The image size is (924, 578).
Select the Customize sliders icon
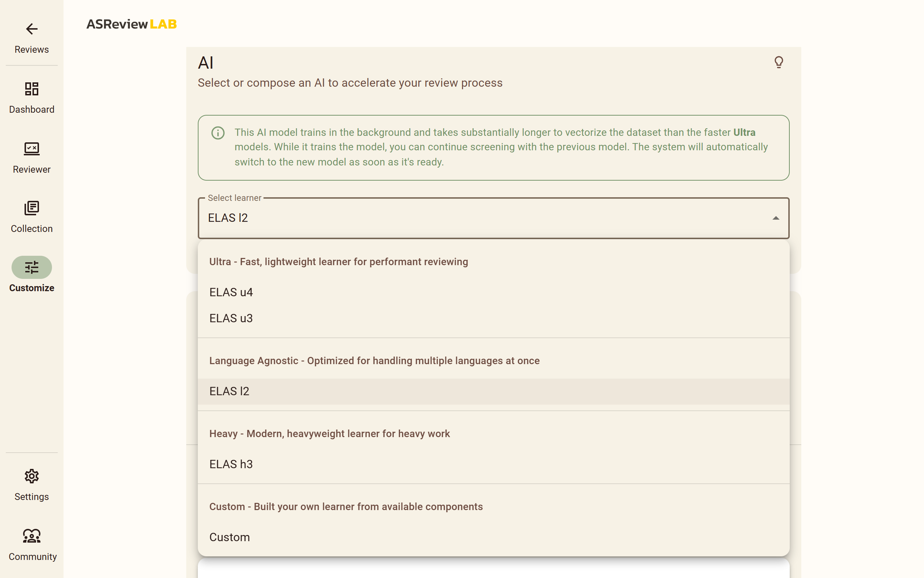click(x=32, y=267)
